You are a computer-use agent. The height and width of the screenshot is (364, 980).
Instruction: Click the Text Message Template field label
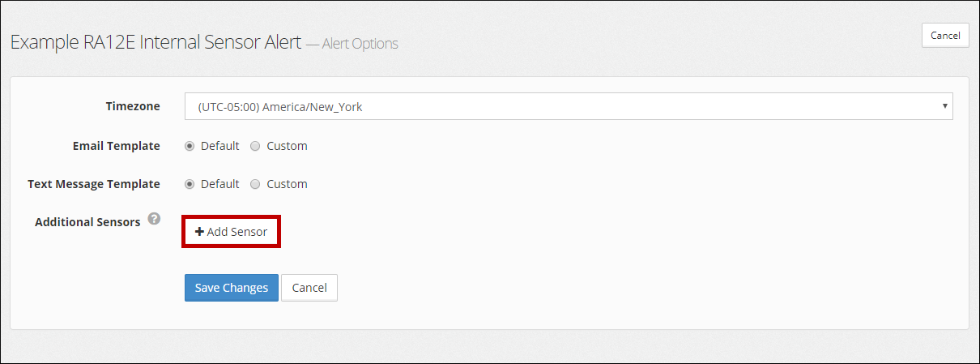click(x=94, y=184)
